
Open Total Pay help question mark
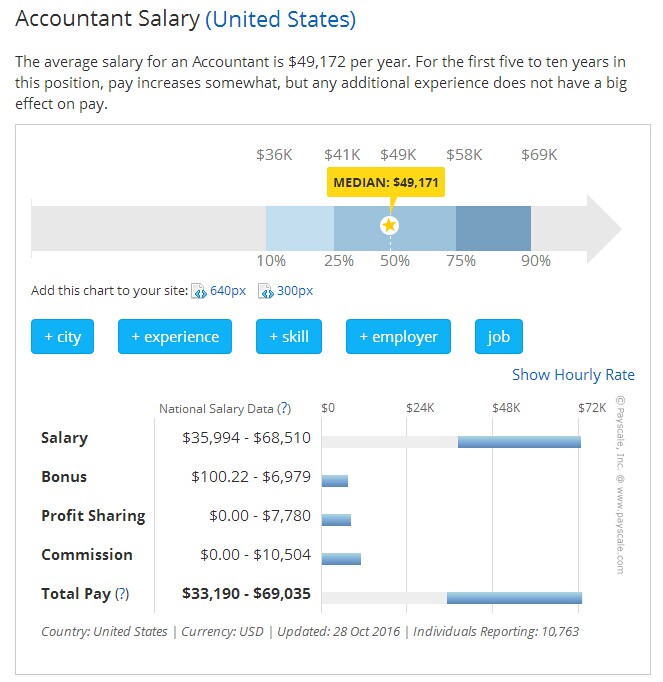click(122, 594)
